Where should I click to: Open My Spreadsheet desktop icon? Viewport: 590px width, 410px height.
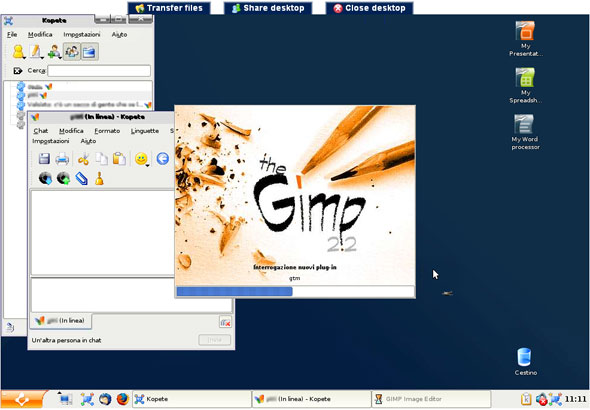coord(525,85)
